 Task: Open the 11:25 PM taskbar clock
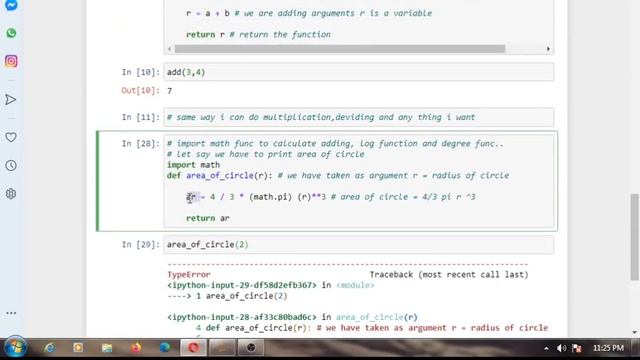(x=608, y=348)
